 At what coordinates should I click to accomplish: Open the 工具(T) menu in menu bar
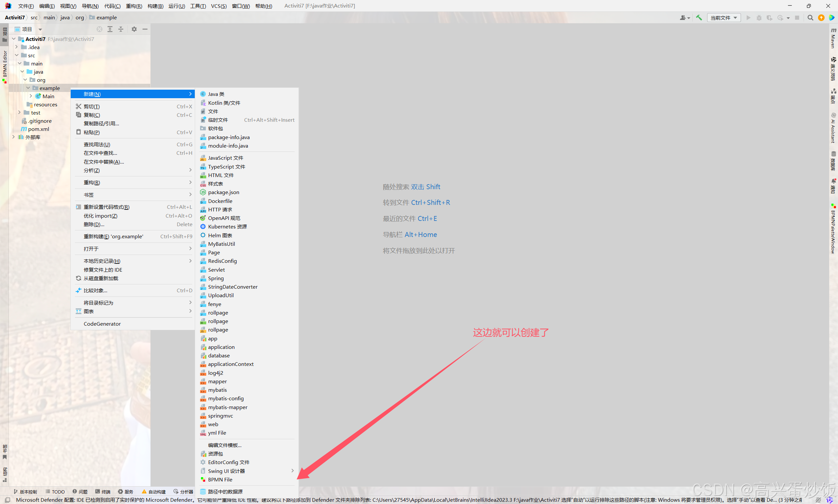click(x=198, y=6)
